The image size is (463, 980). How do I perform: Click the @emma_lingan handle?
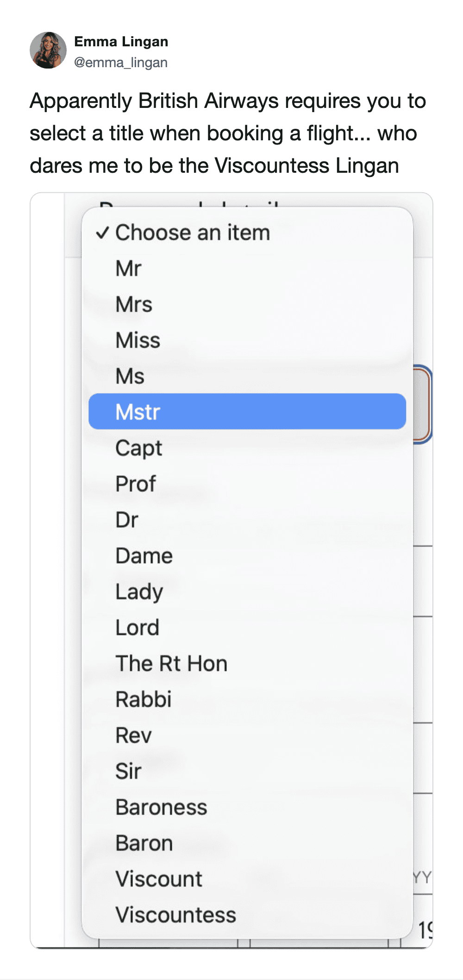point(121,62)
